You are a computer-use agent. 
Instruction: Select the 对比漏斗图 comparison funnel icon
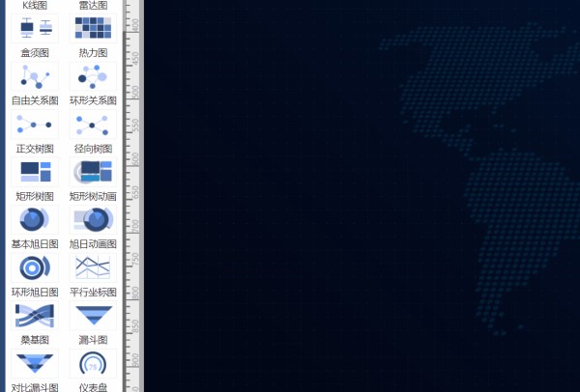click(x=35, y=364)
